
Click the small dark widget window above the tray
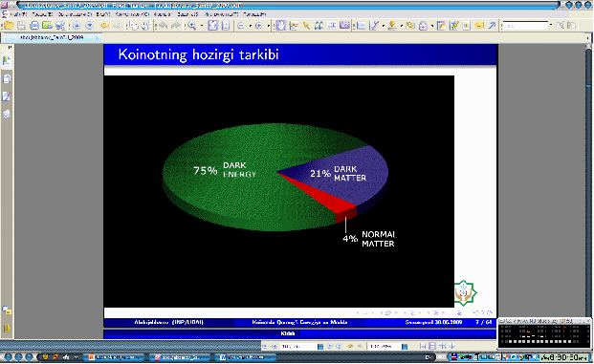click(x=544, y=333)
